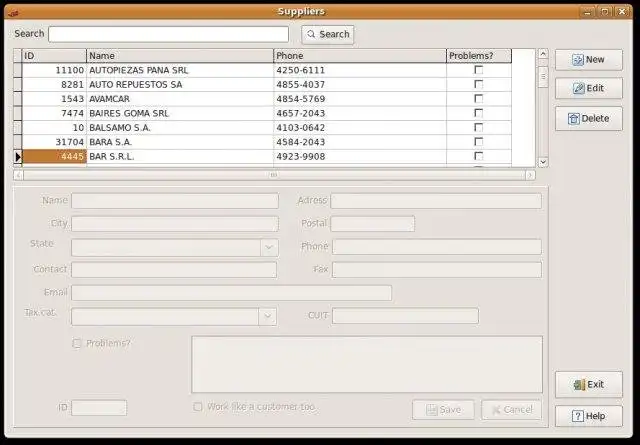This screenshot has width=640, height=445.
Task: Click the horizontal scrollbar left arrow
Action: [18, 175]
